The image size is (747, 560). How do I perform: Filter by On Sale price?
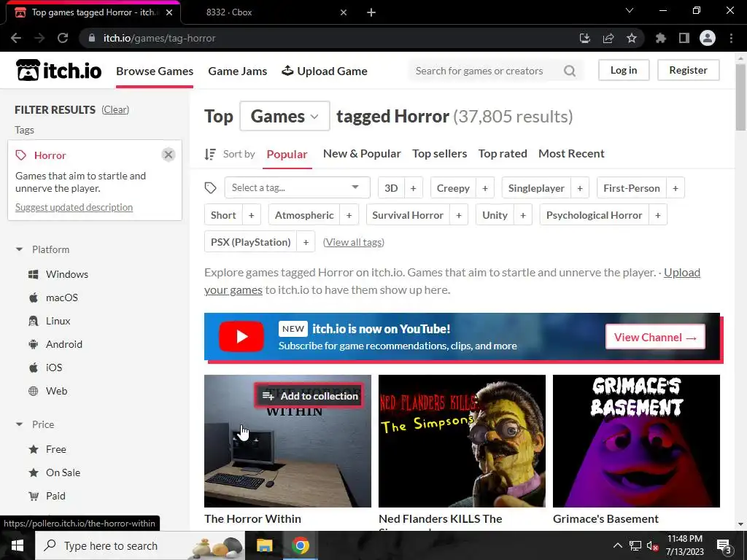pyautogui.click(x=54, y=472)
